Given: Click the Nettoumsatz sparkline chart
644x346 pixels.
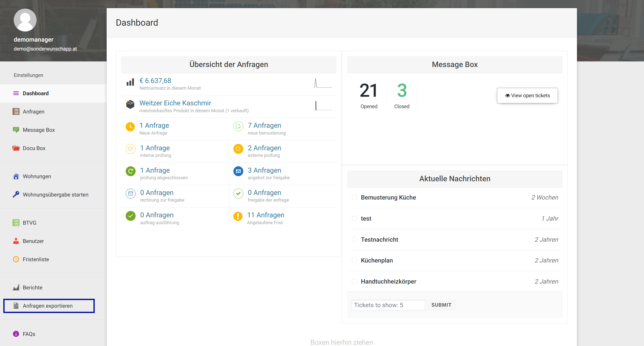Looking at the screenshot, I should pyautogui.click(x=323, y=83).
